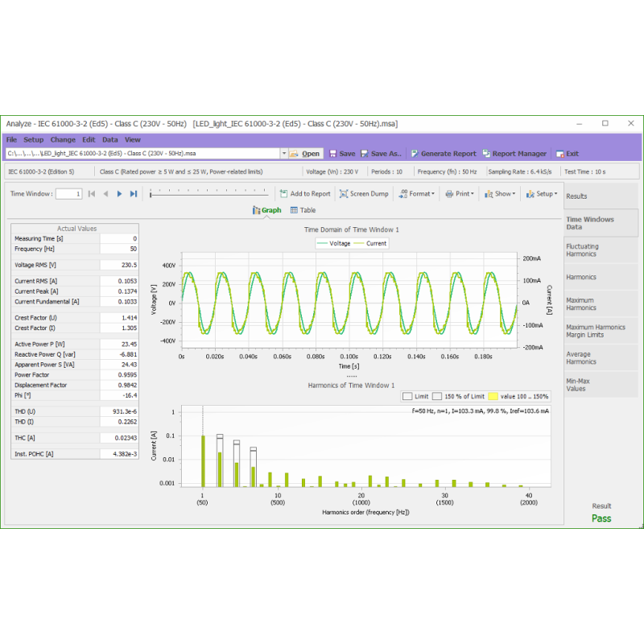Jump to last time window
Viewport: 644px width, 644px height.
coord(134,194)
